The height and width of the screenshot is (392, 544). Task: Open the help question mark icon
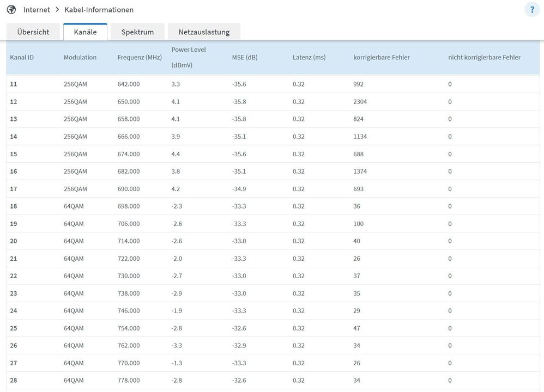(x=532, y=9)
